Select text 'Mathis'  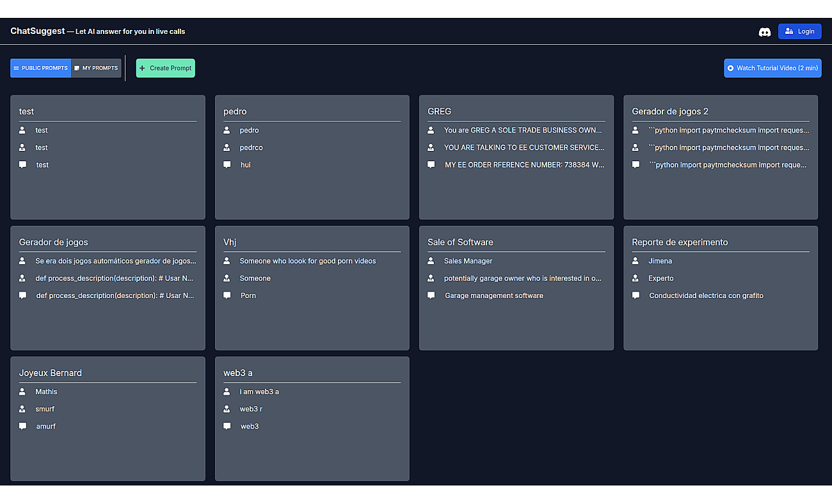(46, 391)
